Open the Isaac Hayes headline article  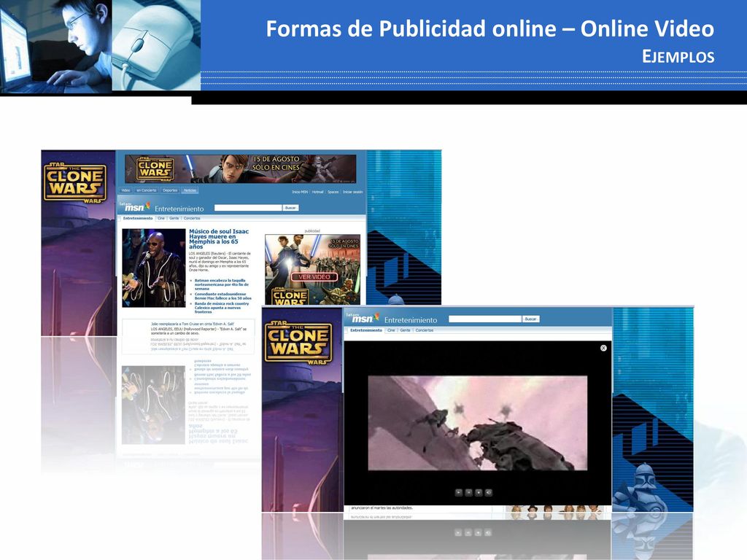coord(219,238)
